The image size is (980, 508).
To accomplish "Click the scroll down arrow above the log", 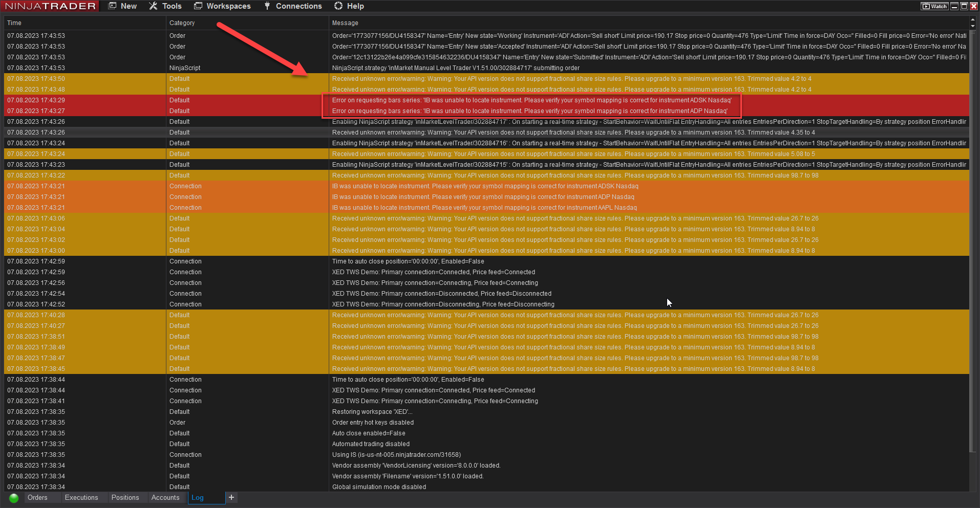I will (973, 26).
